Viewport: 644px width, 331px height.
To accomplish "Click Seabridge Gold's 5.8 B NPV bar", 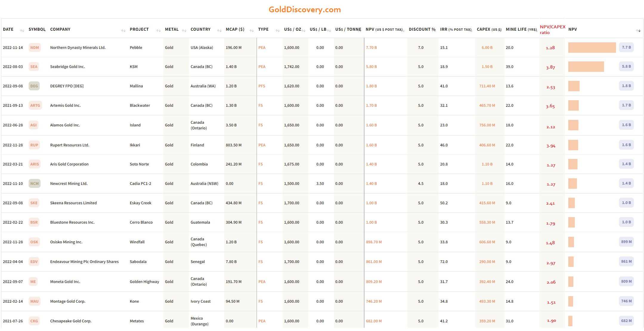I will point(586,67).
